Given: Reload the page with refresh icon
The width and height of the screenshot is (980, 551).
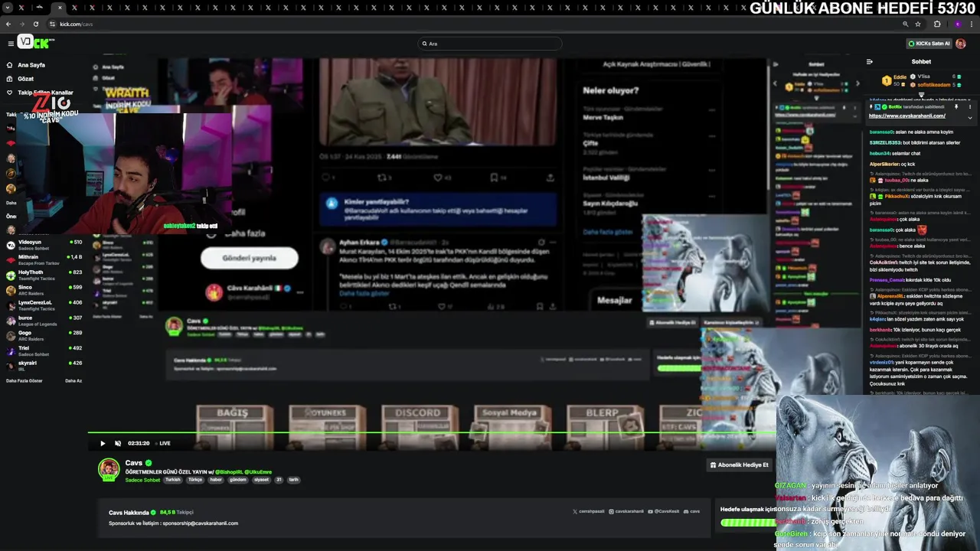Looking at the screenshot, I should tap(35, 24).
